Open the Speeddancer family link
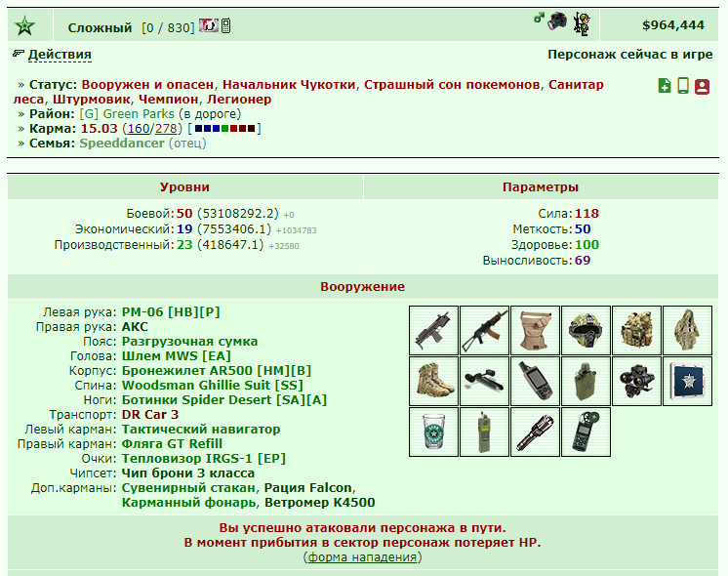728x576 pixels. coord(122,144)
